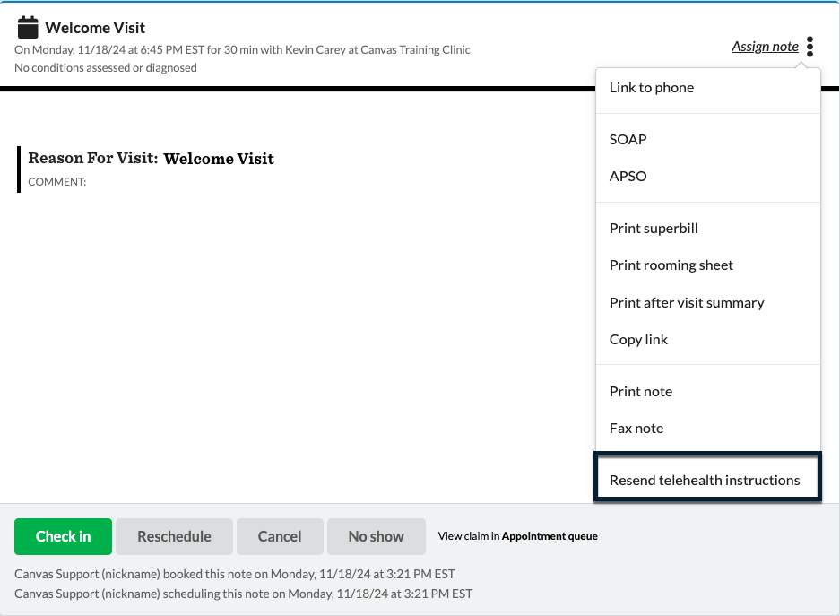Click the 'scheduling this note' log entry
The height and width of the screenshot is (616, 840).
tap(243, 594)
